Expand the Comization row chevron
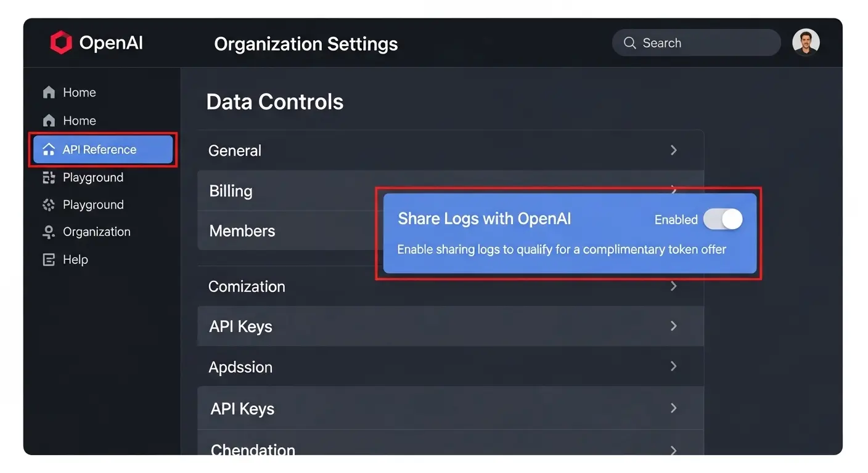Image resolution: width=868 pixels, height=473 pixels. click(673, 286)
